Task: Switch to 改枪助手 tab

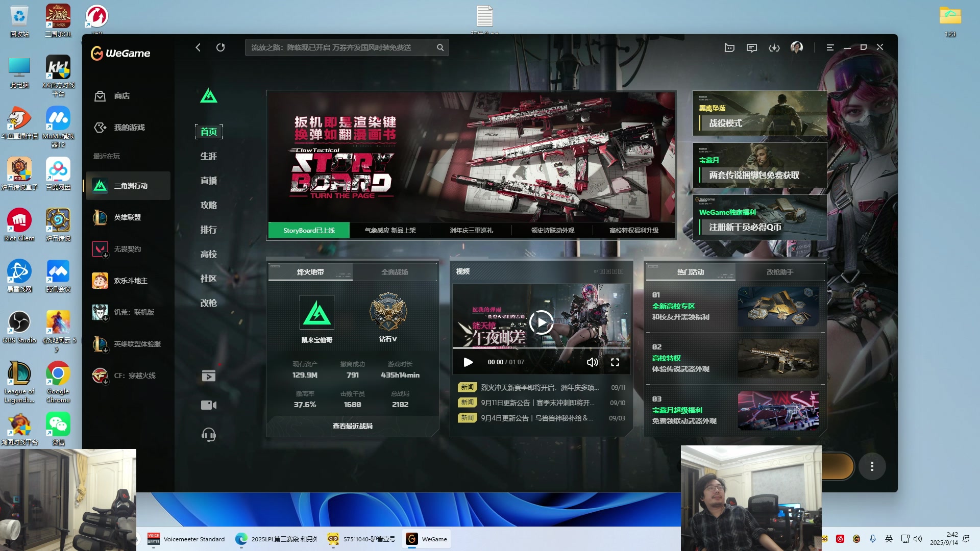Action: [780, 272]
